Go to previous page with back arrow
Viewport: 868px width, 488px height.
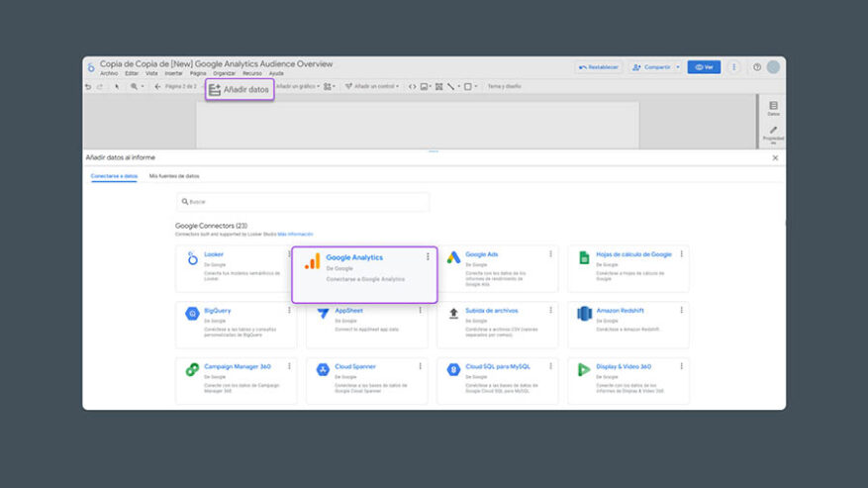157,86
